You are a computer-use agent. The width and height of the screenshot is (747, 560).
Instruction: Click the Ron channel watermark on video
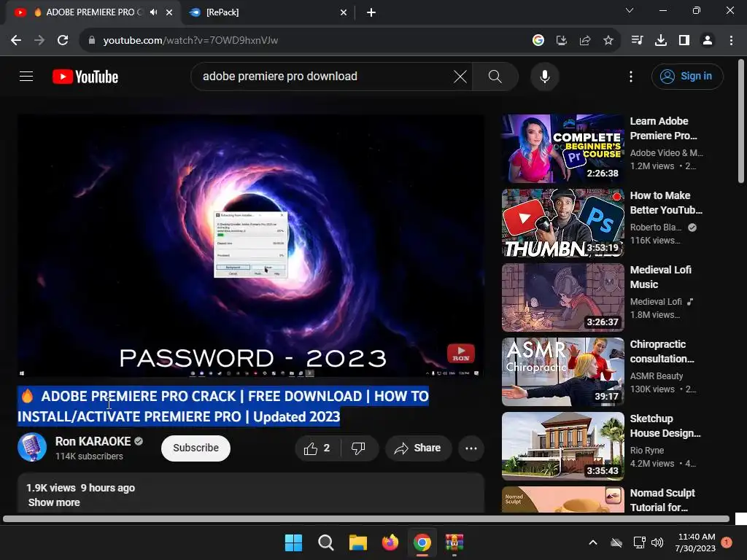461,354
